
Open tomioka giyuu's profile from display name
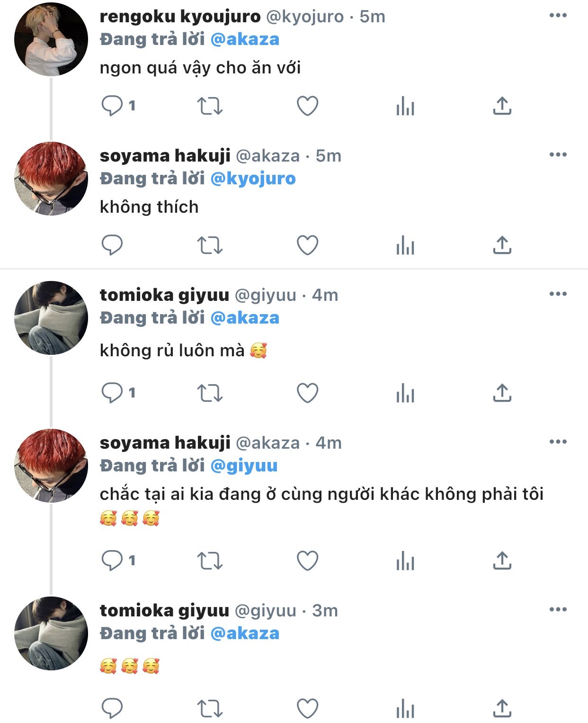click(164, 295)
